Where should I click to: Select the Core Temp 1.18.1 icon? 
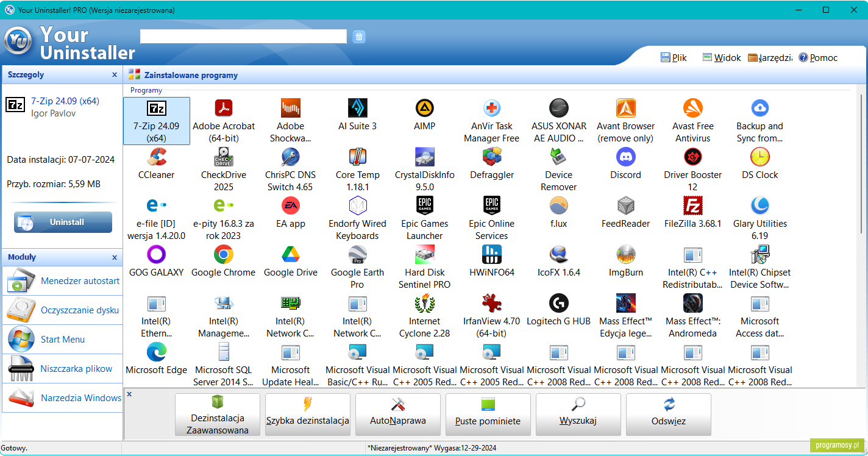358,157
